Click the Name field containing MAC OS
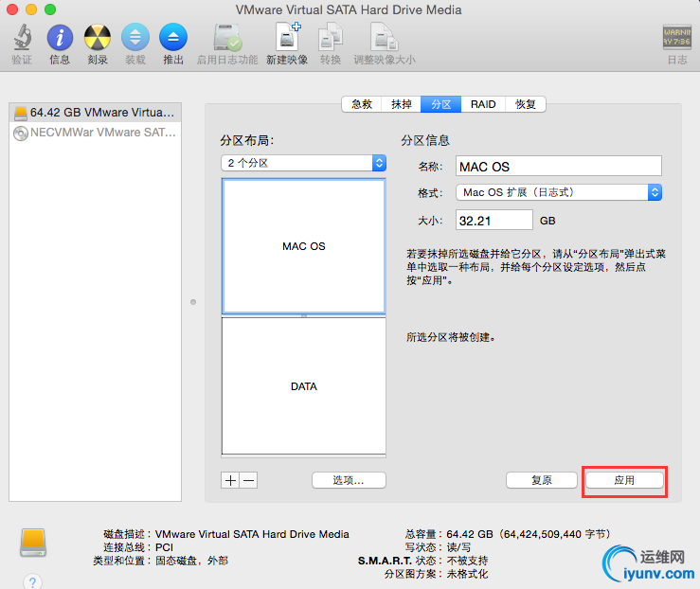 coord(559,167)
